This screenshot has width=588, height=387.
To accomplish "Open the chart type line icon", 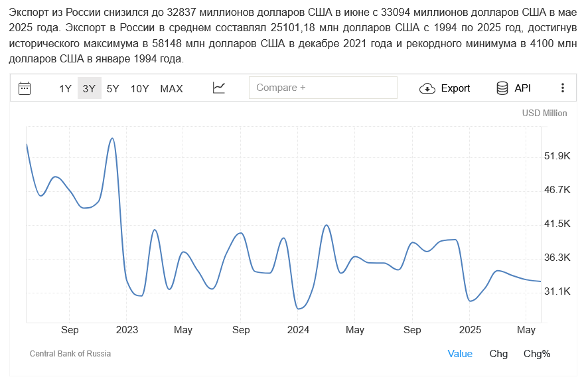I will click(x=219, y=88).
